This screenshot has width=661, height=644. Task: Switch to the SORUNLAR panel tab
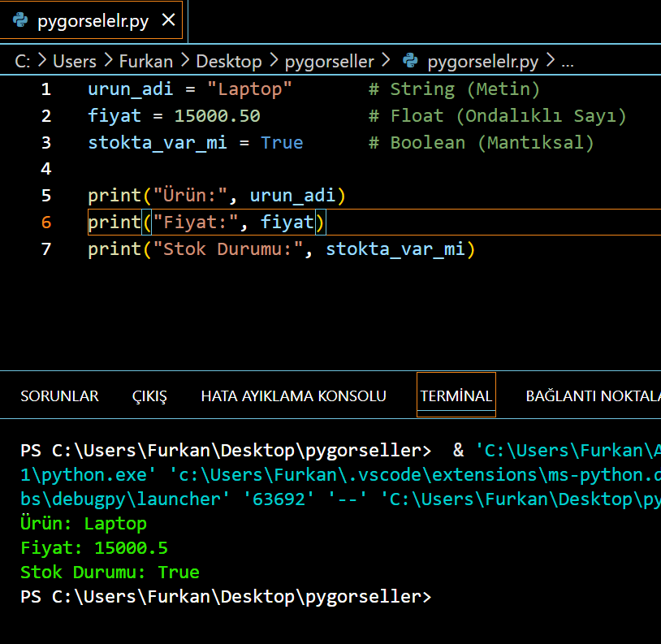pos(59,396)
